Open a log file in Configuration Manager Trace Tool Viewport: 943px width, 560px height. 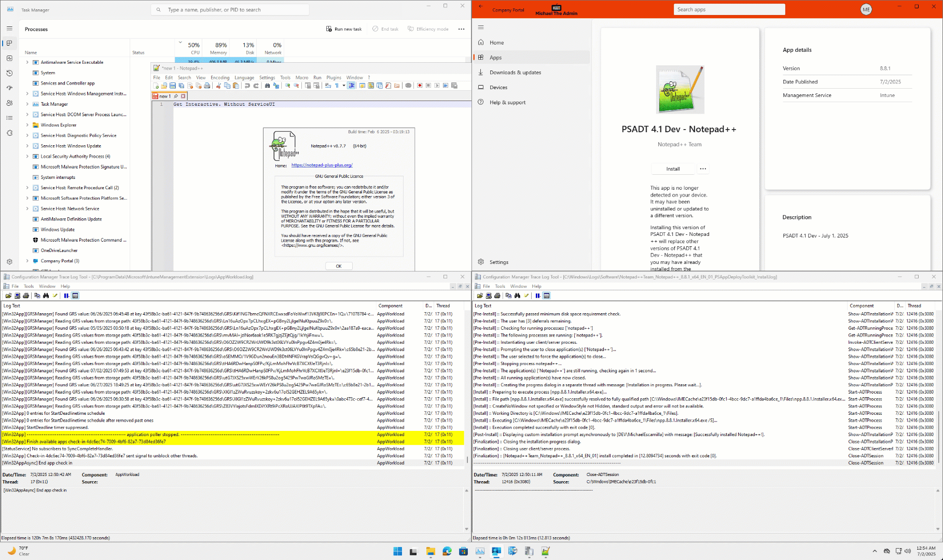(8, 296)
